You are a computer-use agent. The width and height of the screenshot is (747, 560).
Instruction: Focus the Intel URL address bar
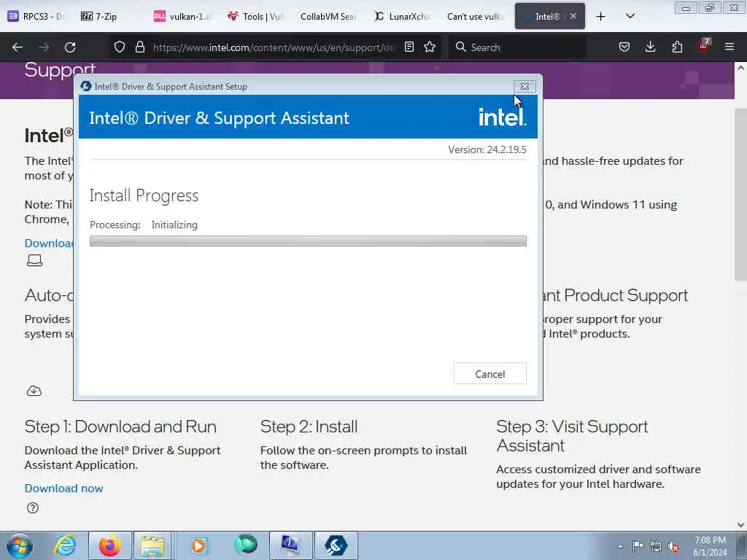274,47
